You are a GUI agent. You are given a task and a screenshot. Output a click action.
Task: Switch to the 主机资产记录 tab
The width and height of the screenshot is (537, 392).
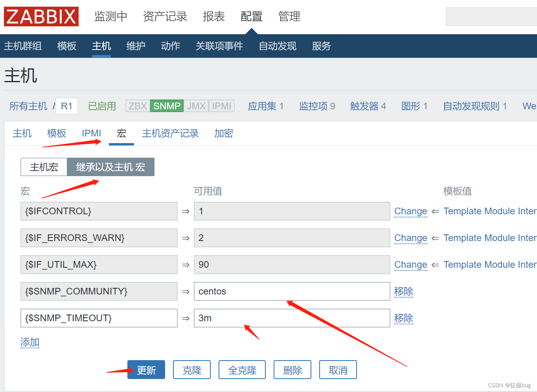(170, 133)
